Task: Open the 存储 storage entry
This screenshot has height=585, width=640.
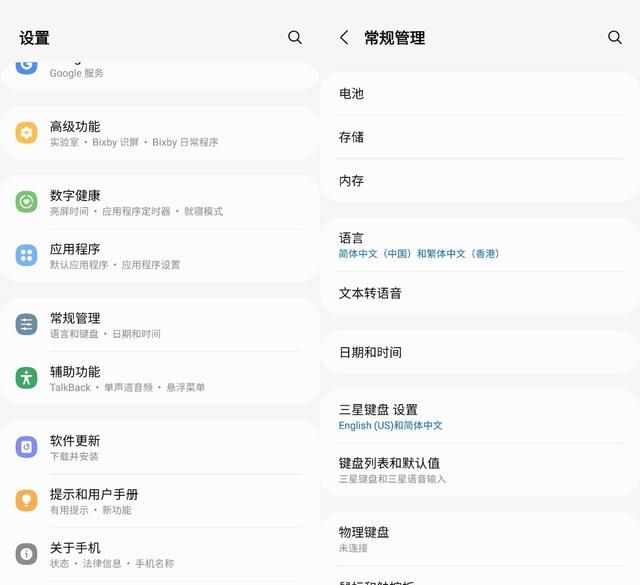Action: point(480,137)
